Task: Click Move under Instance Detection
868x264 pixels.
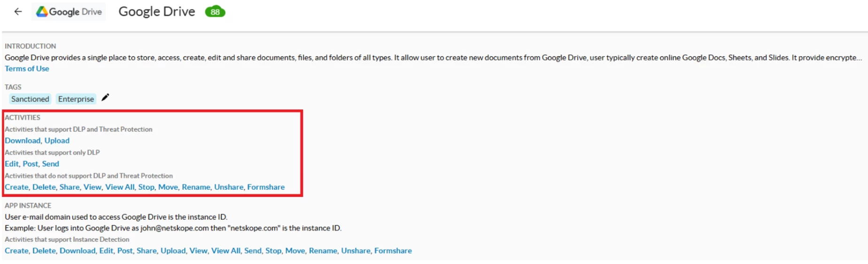Action: tap(295, 251)
